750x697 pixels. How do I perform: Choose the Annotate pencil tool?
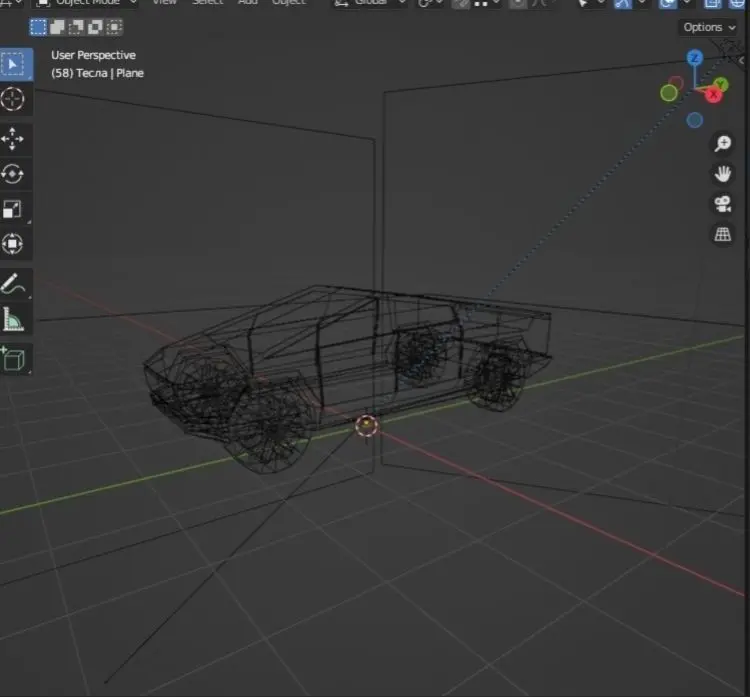13,284
